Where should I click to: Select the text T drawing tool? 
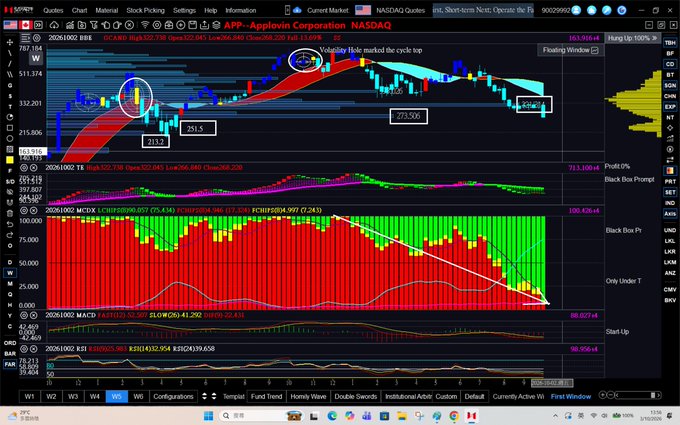coord(10,106)
